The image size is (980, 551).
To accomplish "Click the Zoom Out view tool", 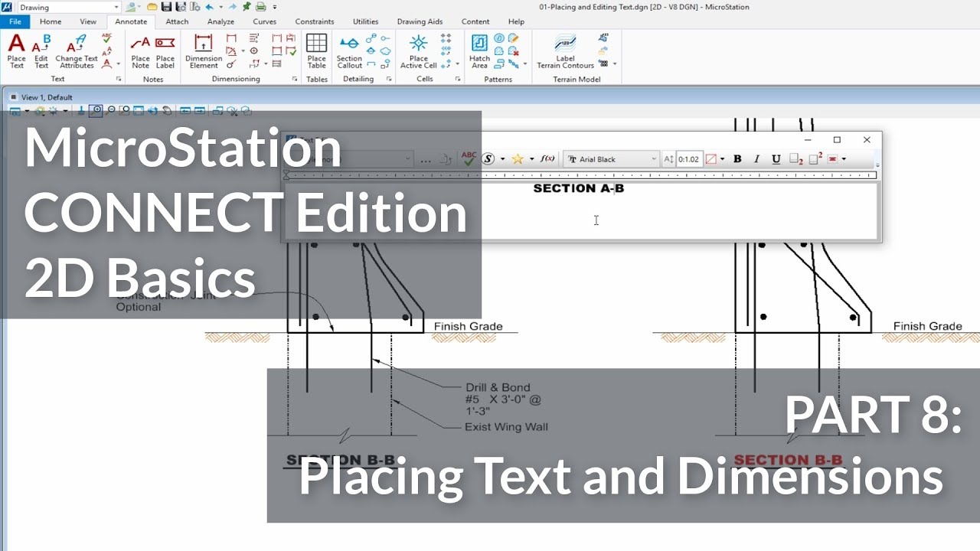I will click(x=110, y=110).
